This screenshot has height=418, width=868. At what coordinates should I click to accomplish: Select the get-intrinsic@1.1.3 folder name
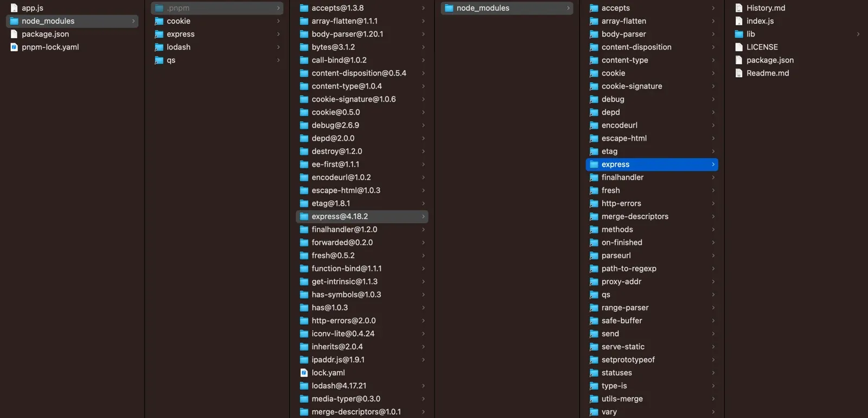[x=344, y=282]
